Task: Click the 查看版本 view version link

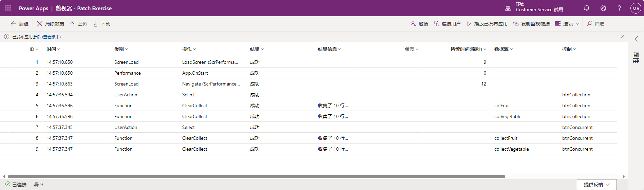Action: [x=52, y=37]
